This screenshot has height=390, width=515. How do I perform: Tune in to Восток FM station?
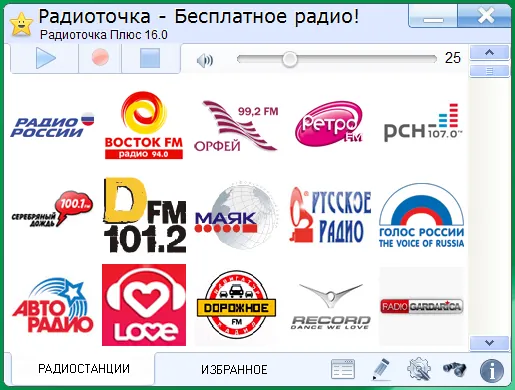click(x=144, y=125)
